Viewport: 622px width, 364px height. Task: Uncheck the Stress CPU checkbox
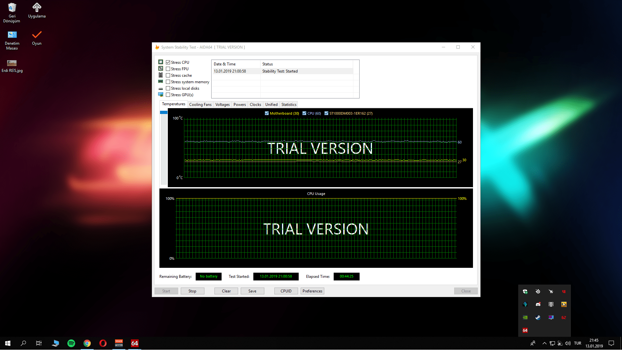click(168, 63)
